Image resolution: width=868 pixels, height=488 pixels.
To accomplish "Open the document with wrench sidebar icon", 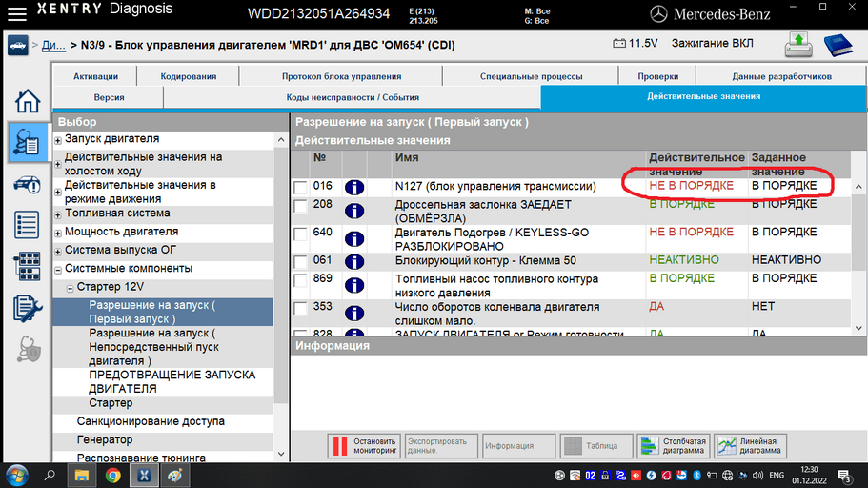I will click(27, 308).
